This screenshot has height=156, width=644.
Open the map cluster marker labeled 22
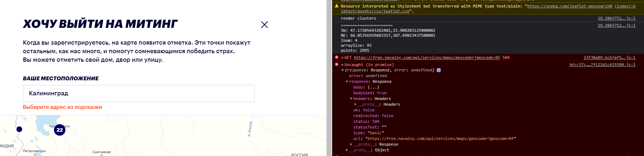(60, 130)
